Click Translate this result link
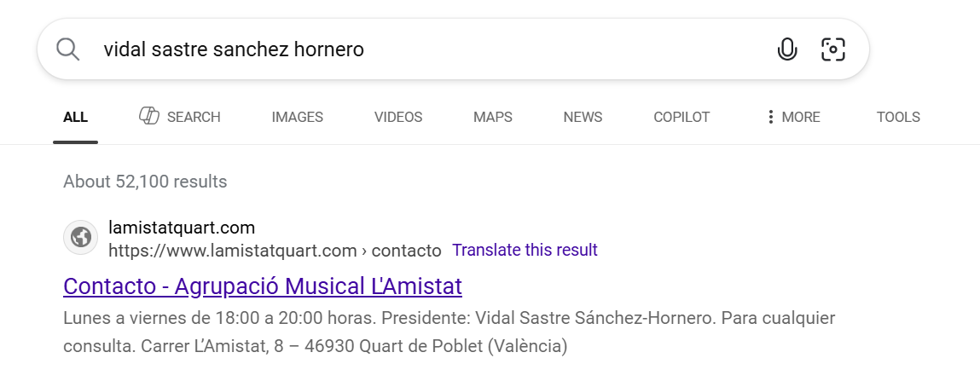Image resolution: width=980 pixels, height=387 pixels. point(525,250)
